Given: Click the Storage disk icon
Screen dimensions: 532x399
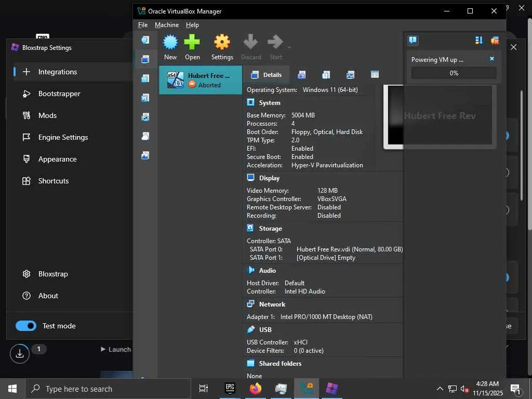Looking at the screenshot, I should tap(250, 228).
